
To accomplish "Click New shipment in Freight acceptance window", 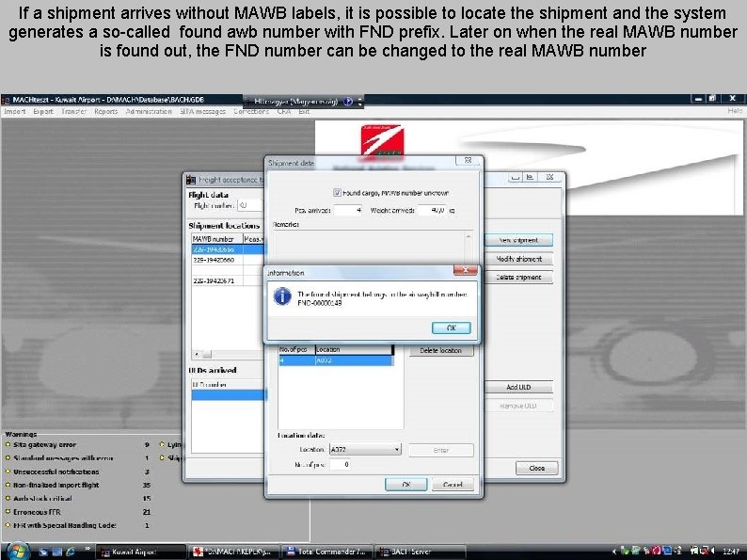I will [518, 240].
